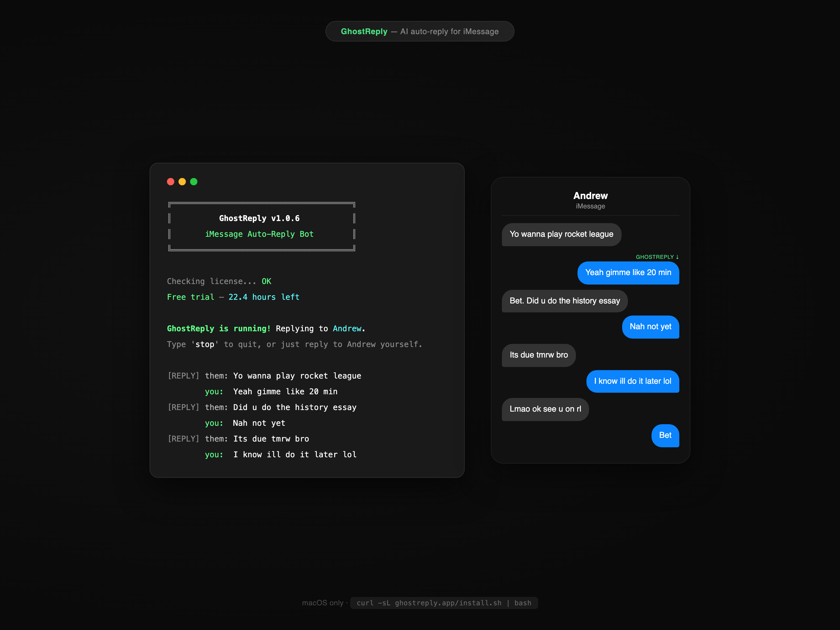Click the "Free trial" hours left line

click(233, 297)
